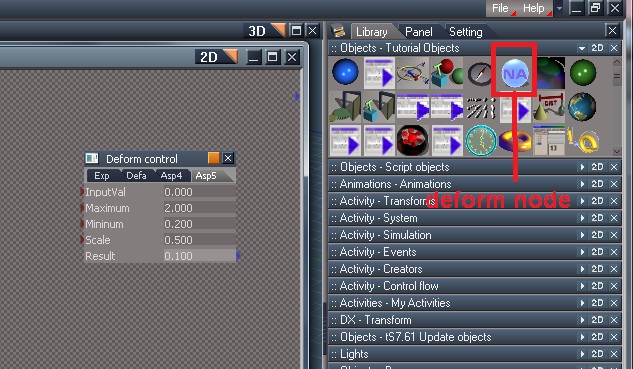Toggle 2D view for Objects - Script objects

tap(597, 167)
